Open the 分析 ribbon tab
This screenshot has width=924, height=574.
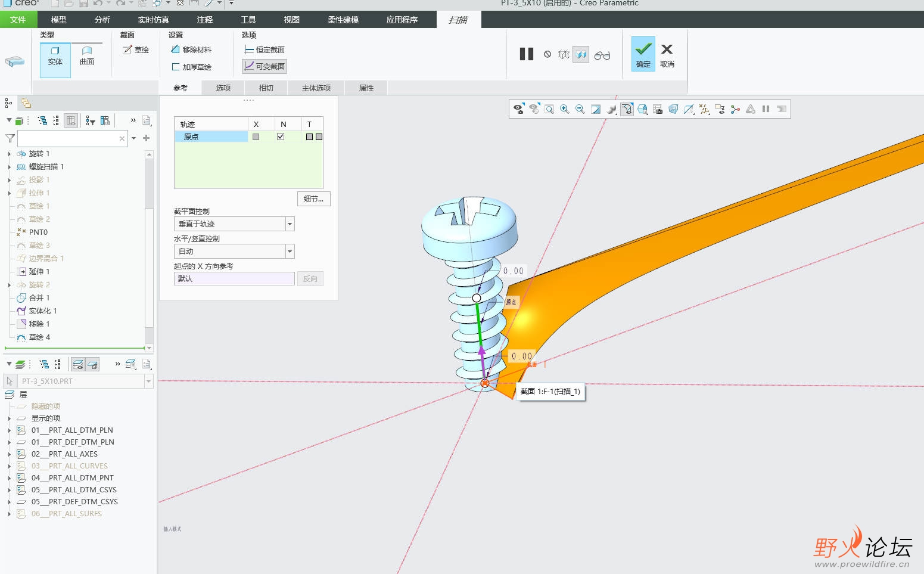pyautogui.click(x=102, y=20)
